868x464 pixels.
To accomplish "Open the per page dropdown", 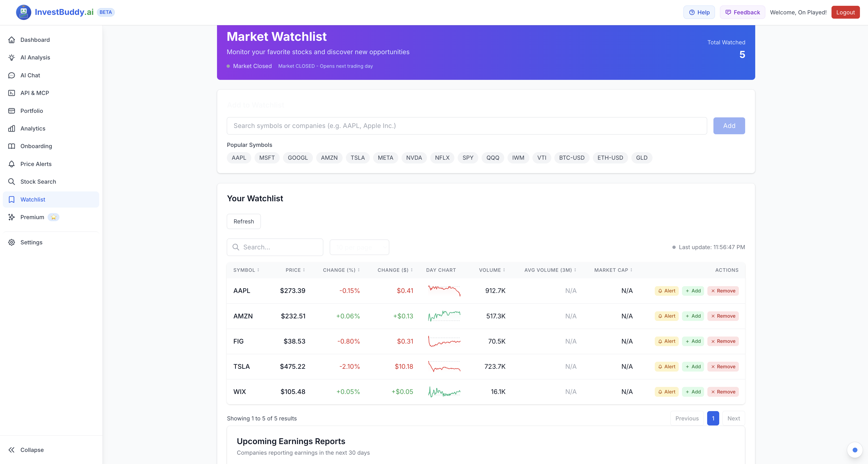I will click(x=359, y=247).
